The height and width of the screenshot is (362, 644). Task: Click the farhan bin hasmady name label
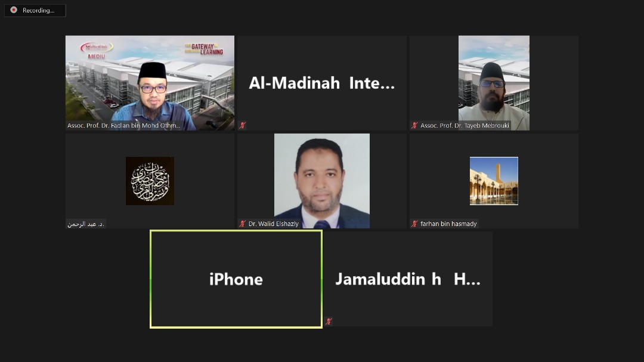[448, 224]
